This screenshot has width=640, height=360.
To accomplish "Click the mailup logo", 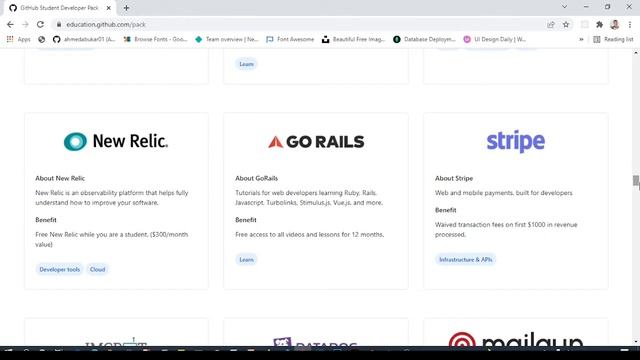I will (x=516, y=340).
